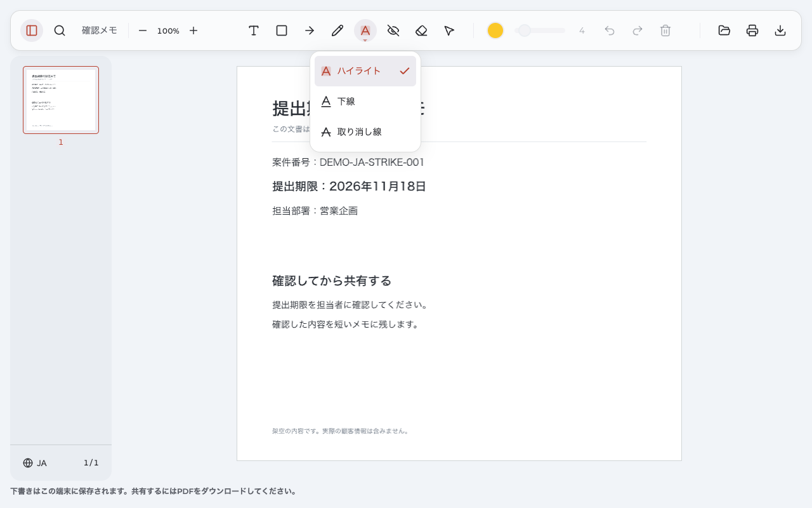812x508 pixels.
Task: Click the page counter 1/1
Action: (91, 463)
